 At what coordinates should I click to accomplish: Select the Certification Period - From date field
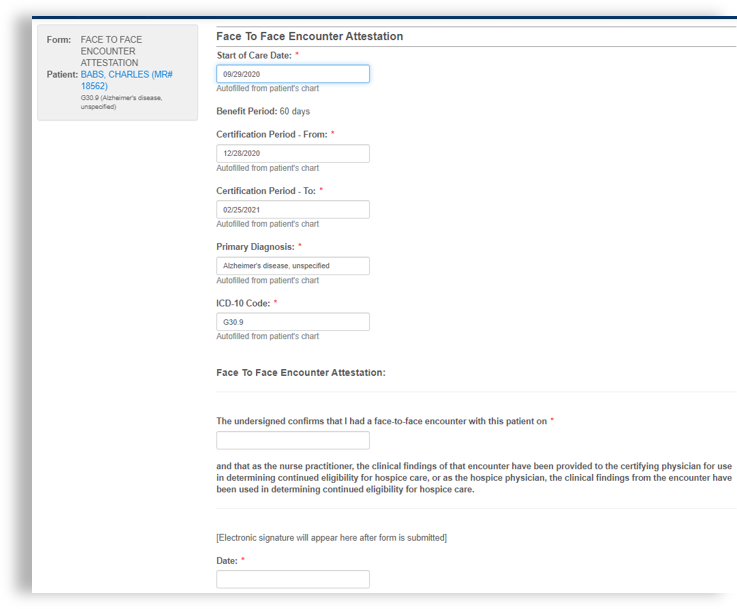(292, 154)
